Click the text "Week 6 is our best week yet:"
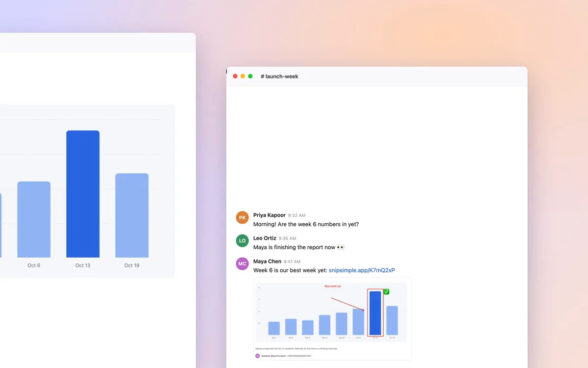Image resolution: width=588 pixels, height=368 pixels. click(290, 270)
